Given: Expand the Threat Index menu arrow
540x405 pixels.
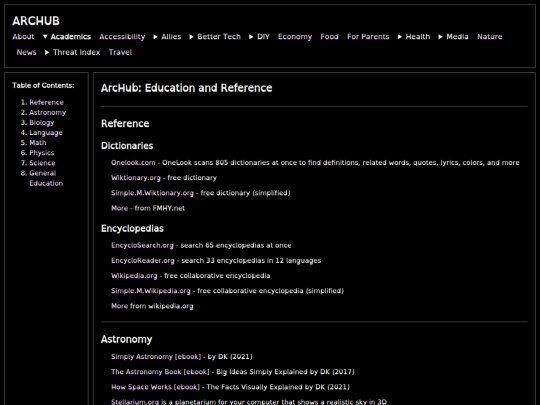Looking at the screenshot, I should click(x=47, y=52).
